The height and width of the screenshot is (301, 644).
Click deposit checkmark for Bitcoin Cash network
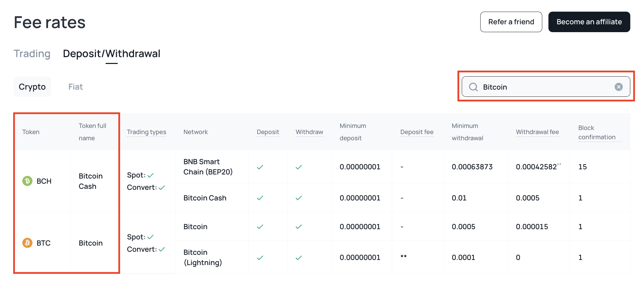(x=260, y=198)
